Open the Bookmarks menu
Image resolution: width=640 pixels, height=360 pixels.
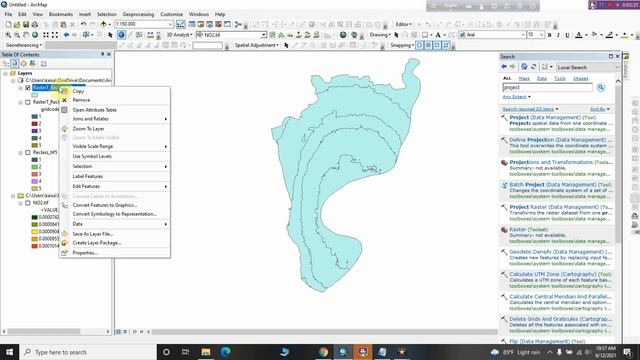pyautogui.click(x=60, y=14)
